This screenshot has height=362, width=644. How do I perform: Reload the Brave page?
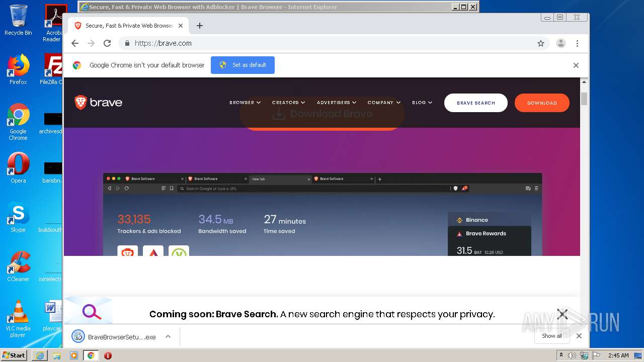107,43
